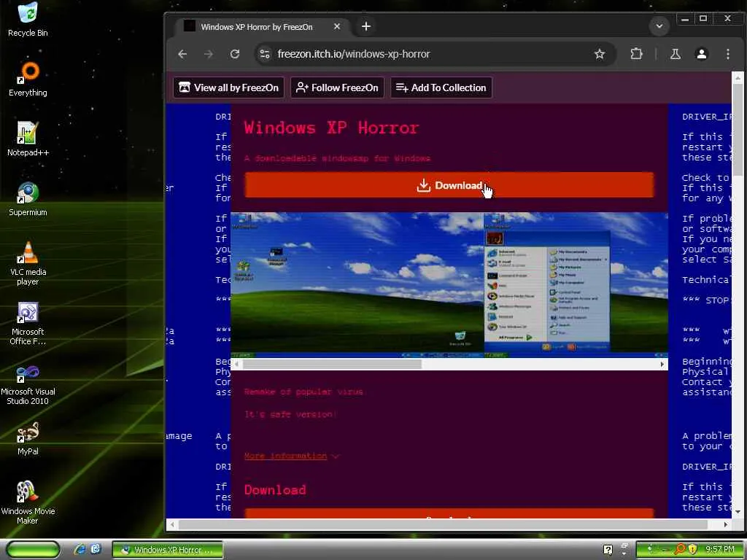
Task: Click Add To Collection button
Action: point(441,87)
